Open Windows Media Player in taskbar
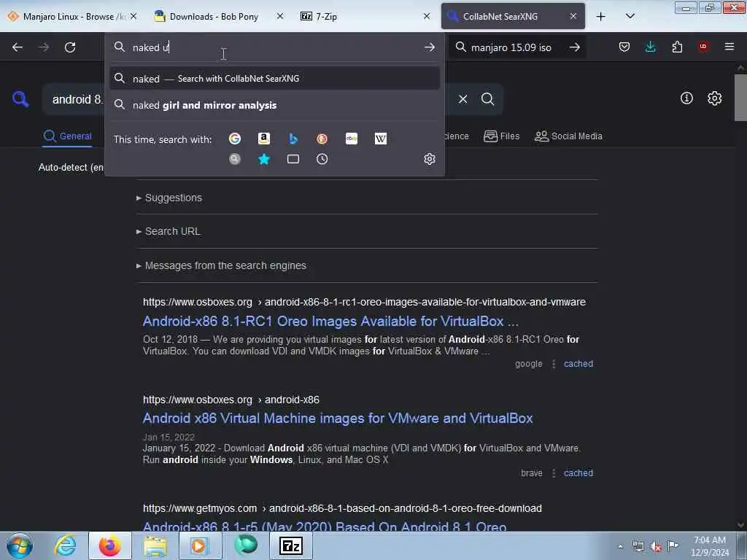This screenshot has height=560, width=747. coord(200,545)
